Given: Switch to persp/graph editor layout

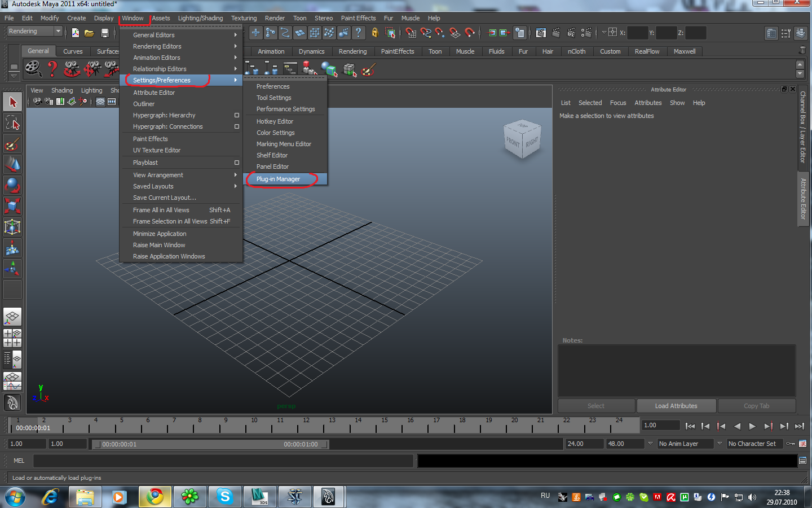Looking at the screenshot, I should point(12,380).
